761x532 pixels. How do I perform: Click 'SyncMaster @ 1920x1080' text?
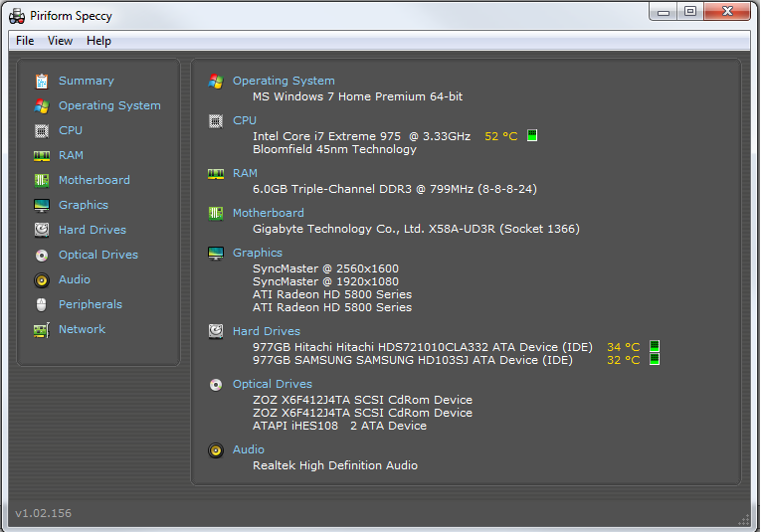(325, 281)
